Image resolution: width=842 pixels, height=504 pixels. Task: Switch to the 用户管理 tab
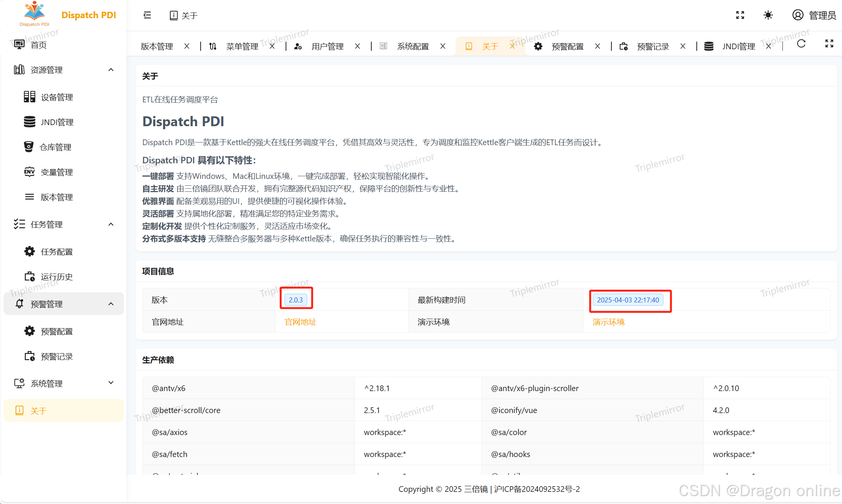327,47
